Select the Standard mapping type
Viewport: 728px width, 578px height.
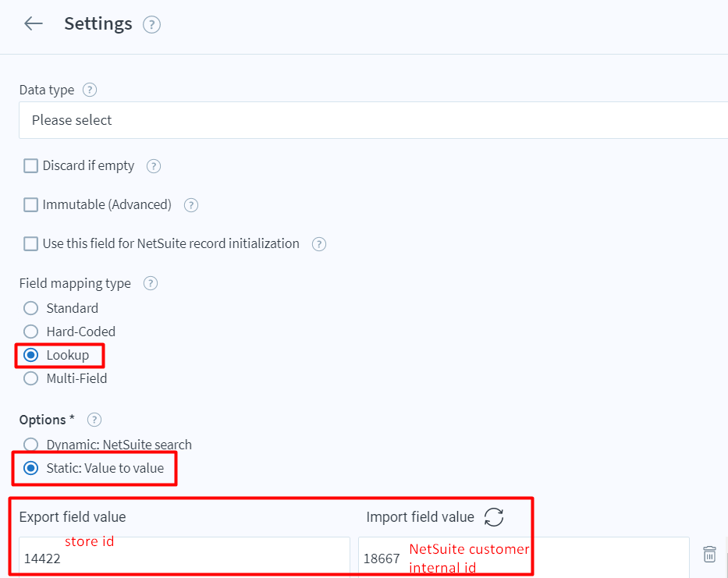[30, 308]
